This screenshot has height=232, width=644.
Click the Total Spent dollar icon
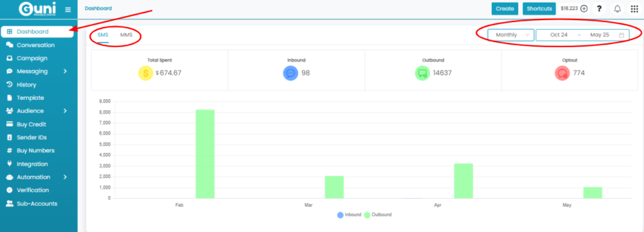pos(146,73)
